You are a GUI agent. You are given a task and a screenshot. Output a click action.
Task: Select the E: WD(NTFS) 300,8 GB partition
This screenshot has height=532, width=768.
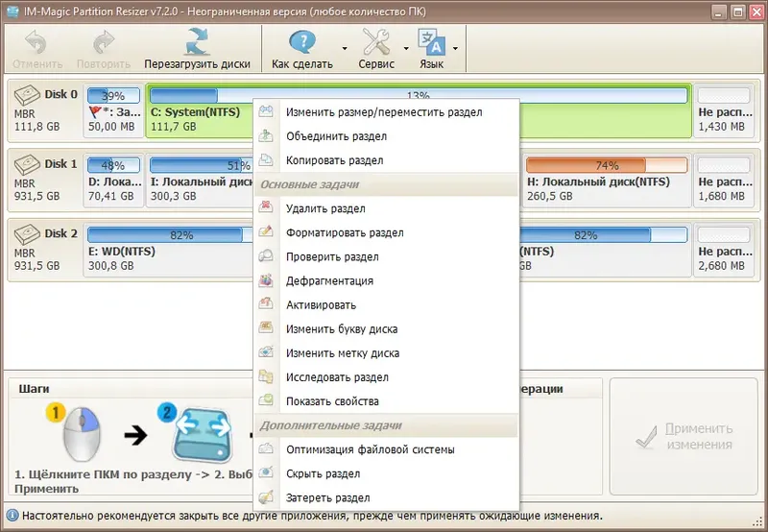pyautogui.click(x=169, y=250)
